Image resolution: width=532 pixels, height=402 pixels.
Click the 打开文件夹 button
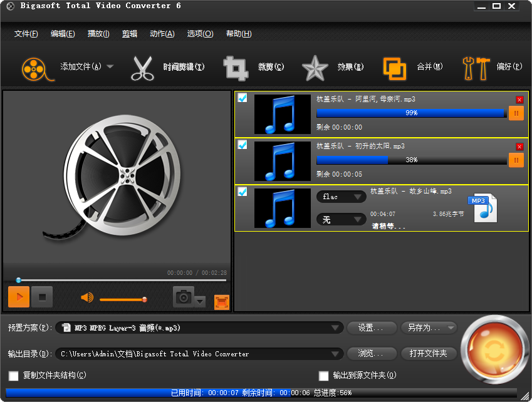click(429, 353)
